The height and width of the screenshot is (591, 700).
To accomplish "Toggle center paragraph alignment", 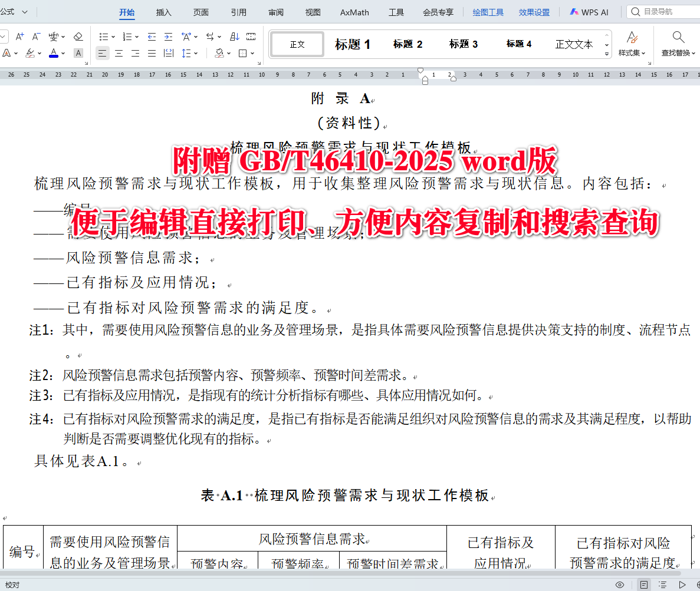I will coord(119,53).
